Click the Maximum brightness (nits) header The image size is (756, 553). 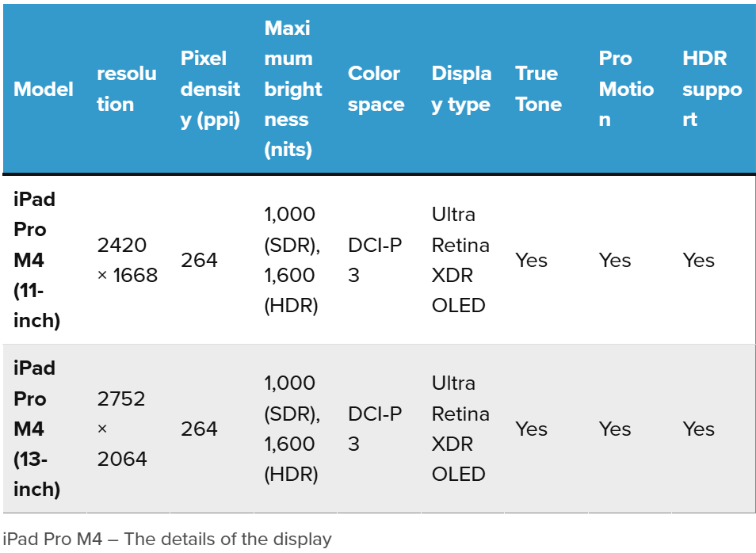pos(293,89)
